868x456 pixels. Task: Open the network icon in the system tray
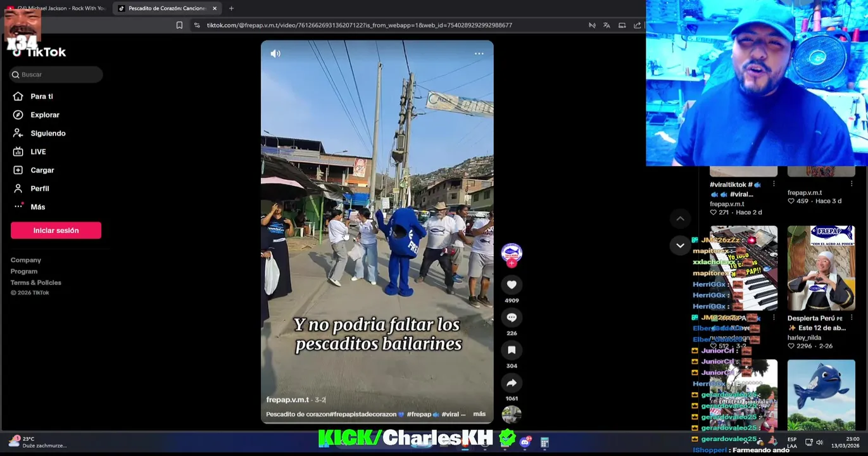(x=808, y=442)
